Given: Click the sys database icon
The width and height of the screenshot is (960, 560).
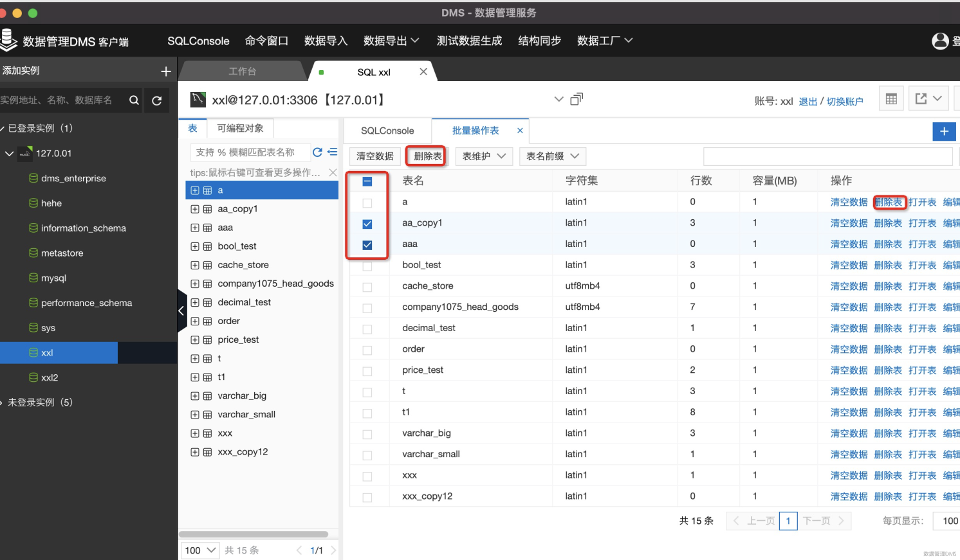Looking at the screenshot, I should coord(33,328).
